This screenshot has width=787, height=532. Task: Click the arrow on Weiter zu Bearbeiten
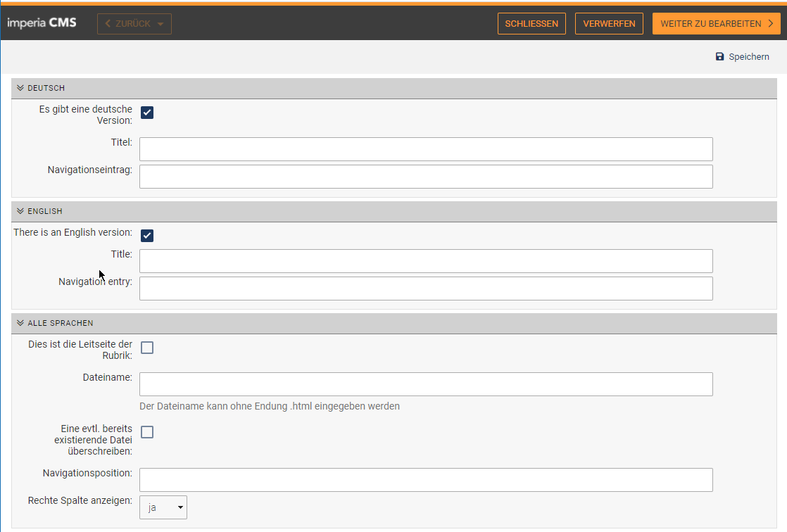[x=770, y=24]
